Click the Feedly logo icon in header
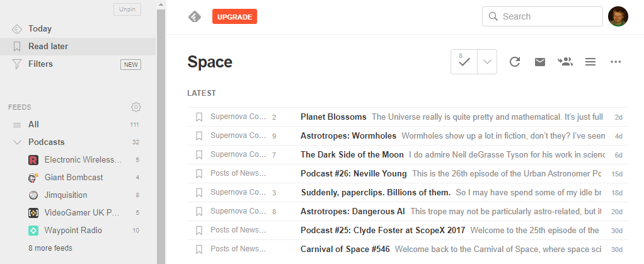 [195, 17]
